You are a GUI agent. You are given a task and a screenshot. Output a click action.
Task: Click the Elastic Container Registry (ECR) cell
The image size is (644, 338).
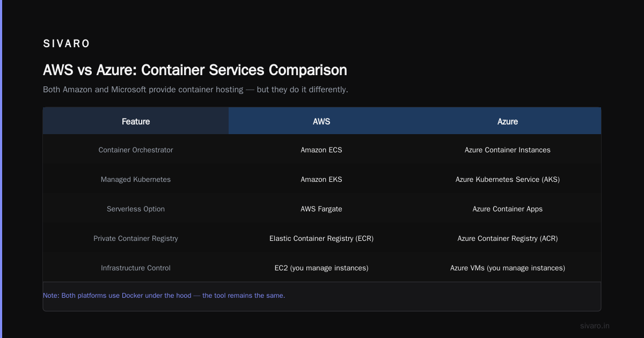point(321,238)
